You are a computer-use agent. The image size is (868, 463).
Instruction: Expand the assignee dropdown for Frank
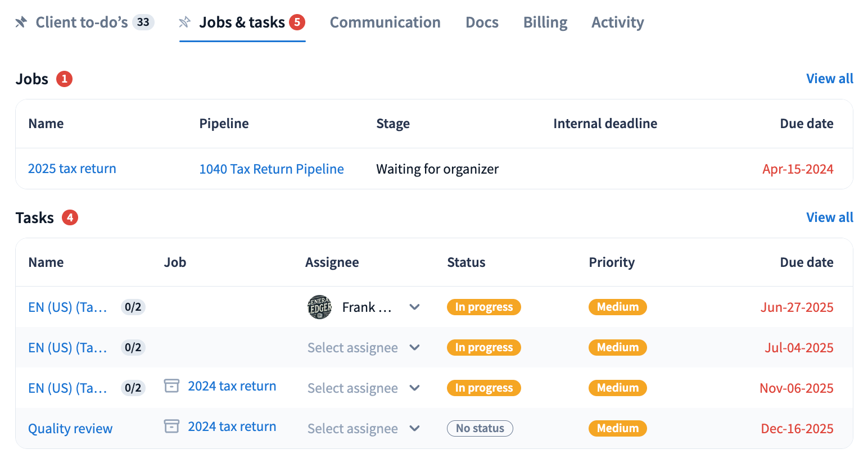click(414, 307)
